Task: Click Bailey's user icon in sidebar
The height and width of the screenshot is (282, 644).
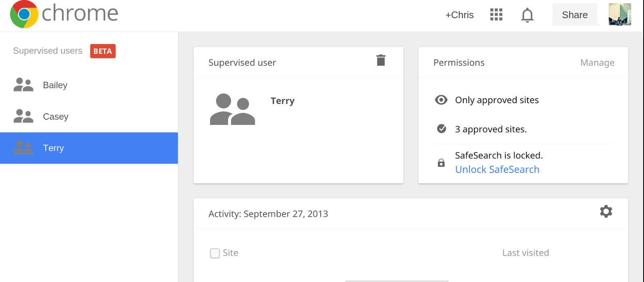Action: click(x=23, y=85)
